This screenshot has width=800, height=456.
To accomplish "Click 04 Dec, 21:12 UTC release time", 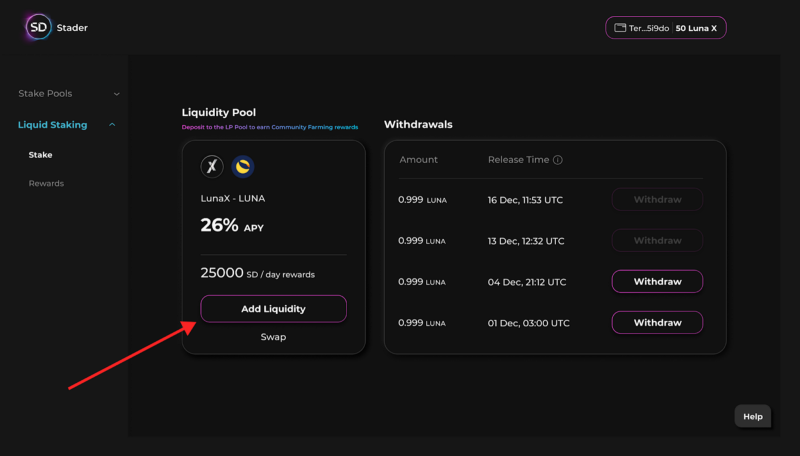I will pos(527,282).
